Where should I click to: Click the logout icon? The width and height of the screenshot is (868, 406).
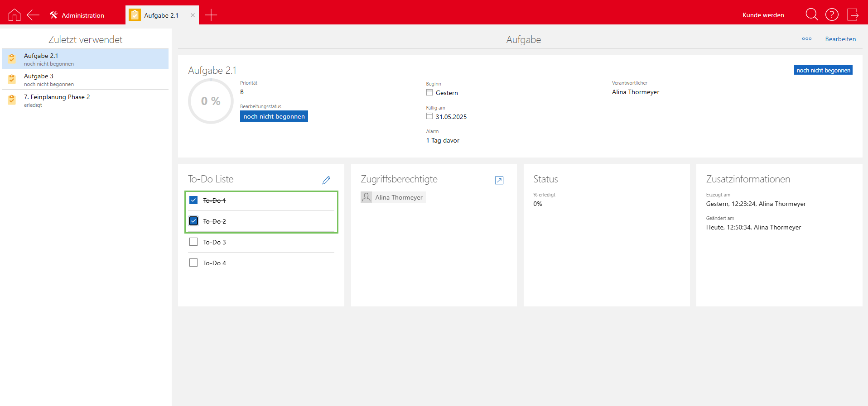853,14
